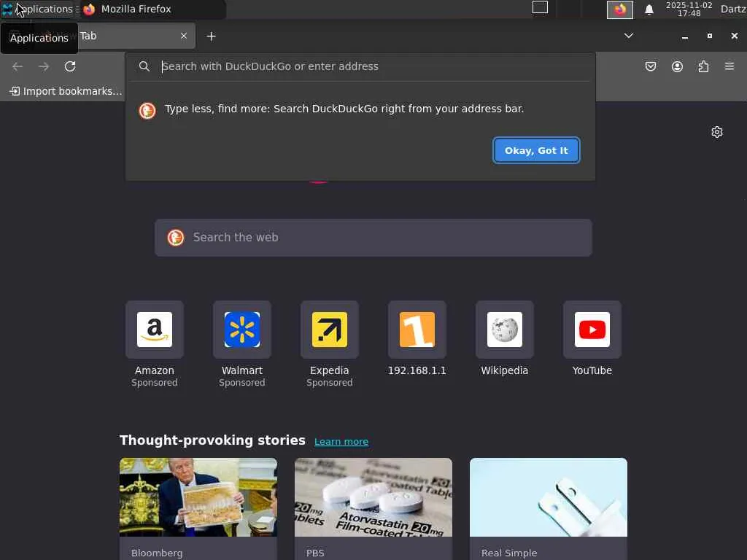Click the Thought-provoking stories heading

click(x=212, y=440)
